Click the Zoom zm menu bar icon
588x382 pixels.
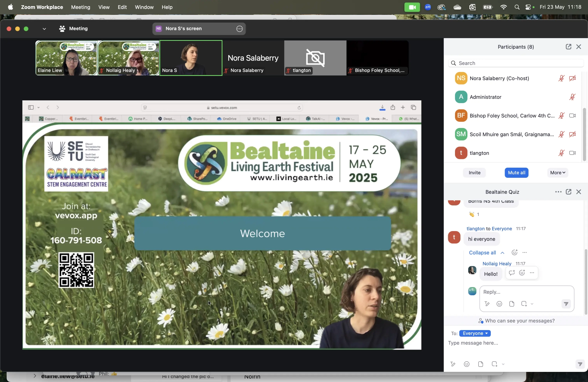coord(428,7)
